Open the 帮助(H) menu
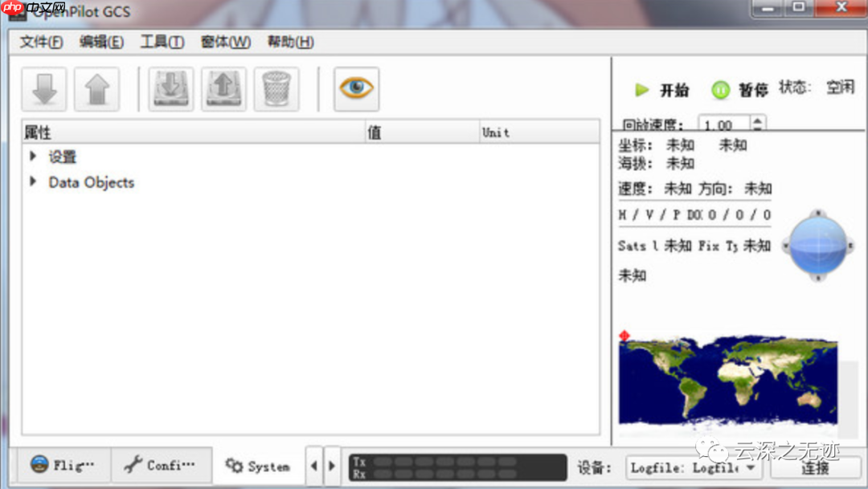868x489 pixels. (x=291, y=42)
